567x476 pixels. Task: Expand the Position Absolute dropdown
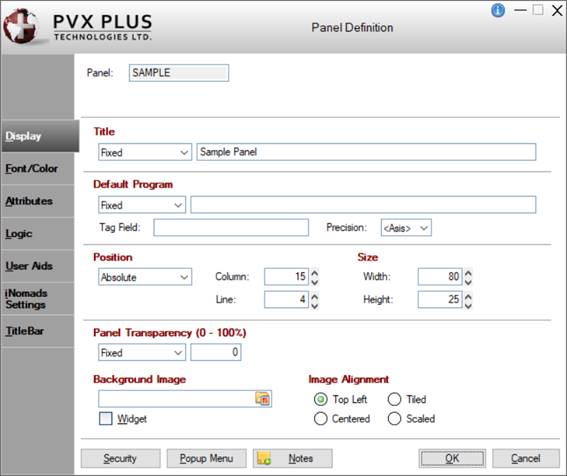click(x=145, y=277)
